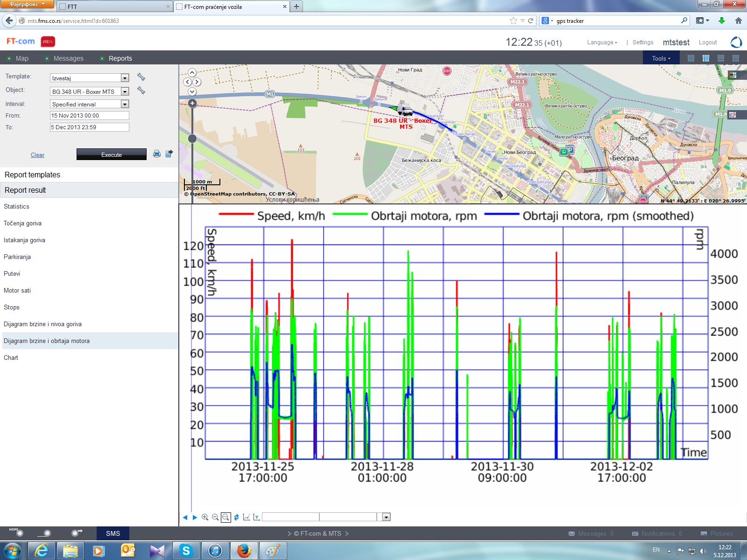The width and height of the screenshot is (747, 560).
Task: Expand the Object selection dropdown
Action: (x=125, y=91)
